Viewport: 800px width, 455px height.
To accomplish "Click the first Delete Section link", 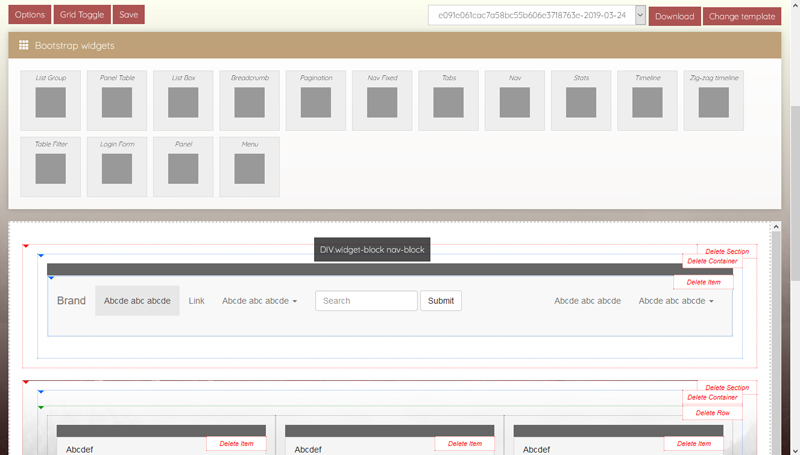I will (727, 251).
